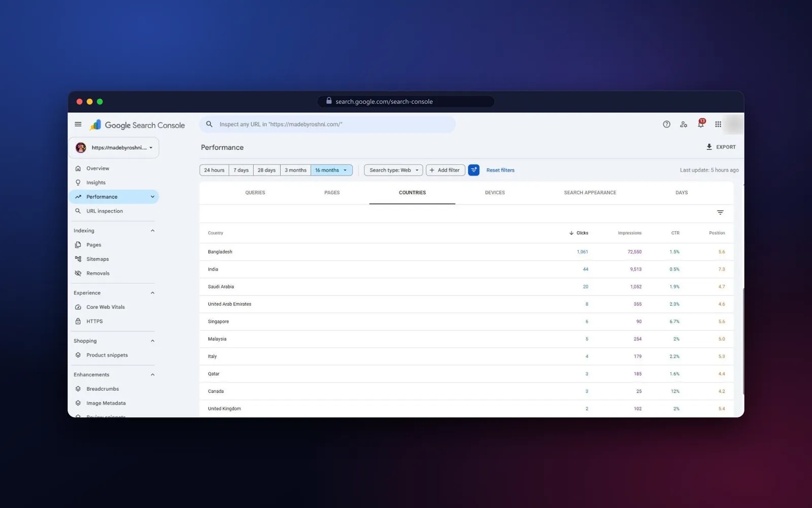Select the 24 hours range
Viewport: 812px width, 508px height.
[214, 170]
